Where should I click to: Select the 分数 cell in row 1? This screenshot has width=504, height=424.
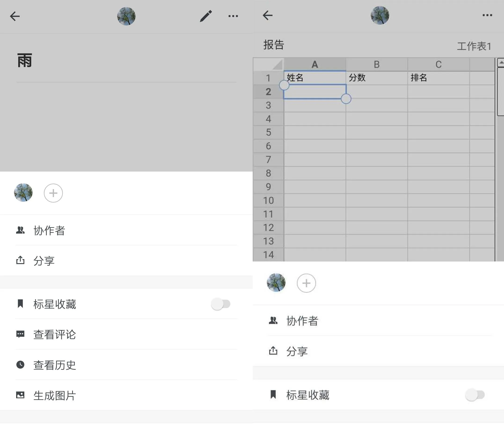pos(376,78)
